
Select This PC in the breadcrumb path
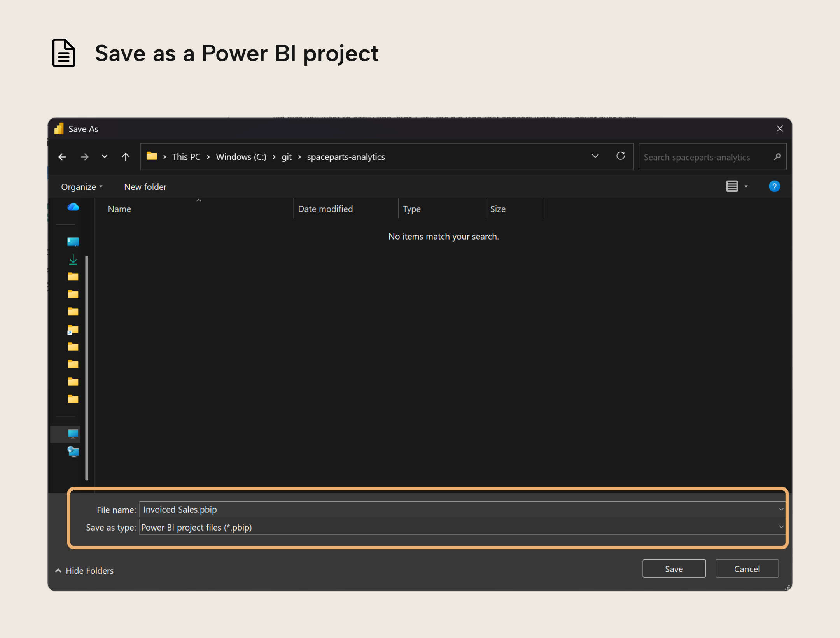(x=186, y=157)
